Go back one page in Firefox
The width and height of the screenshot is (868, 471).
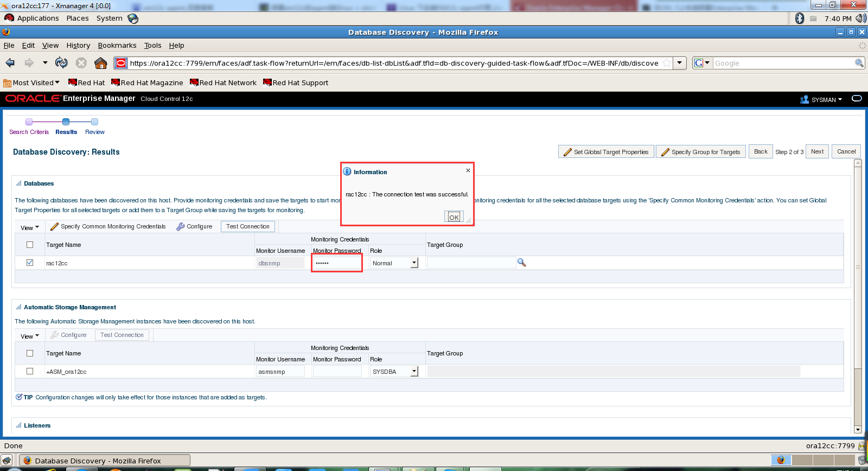10,63
